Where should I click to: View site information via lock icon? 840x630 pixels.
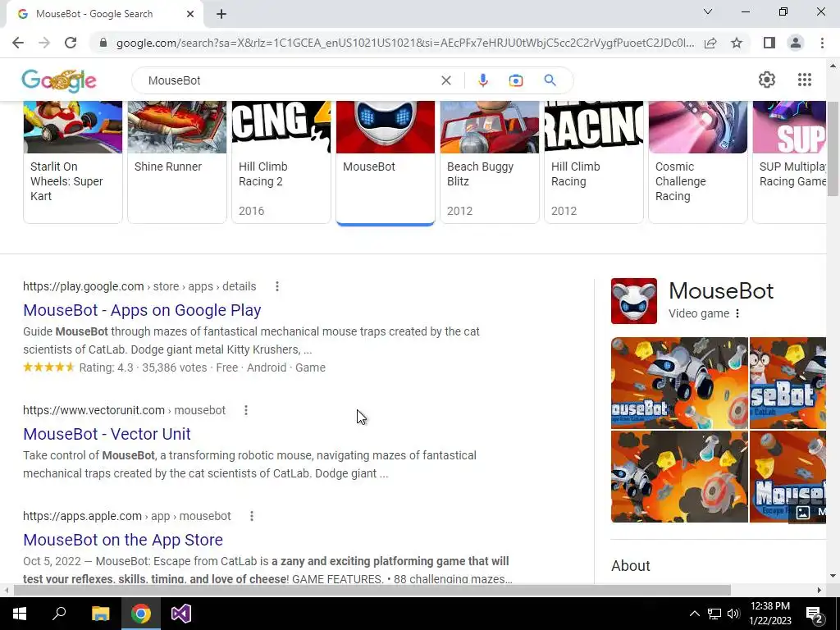click(x=103, y=43)
